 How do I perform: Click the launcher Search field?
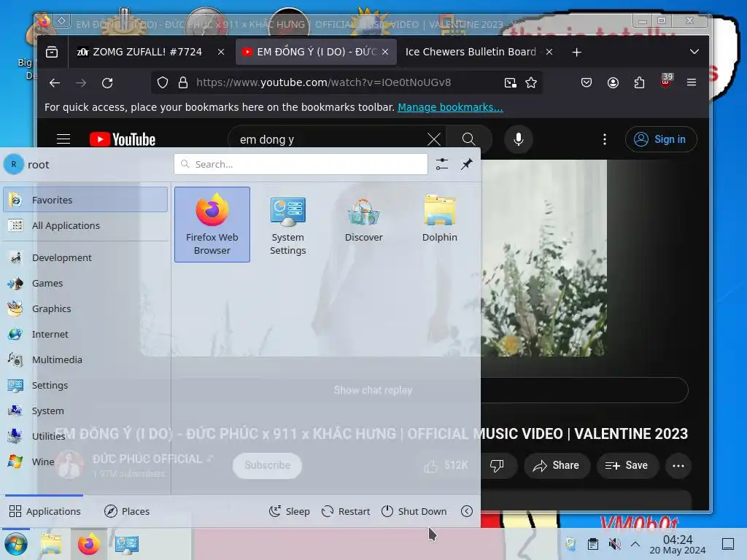(x=301, y=164)
